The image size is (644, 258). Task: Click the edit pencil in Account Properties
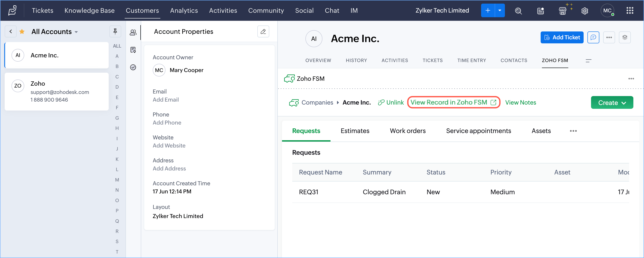263,31
